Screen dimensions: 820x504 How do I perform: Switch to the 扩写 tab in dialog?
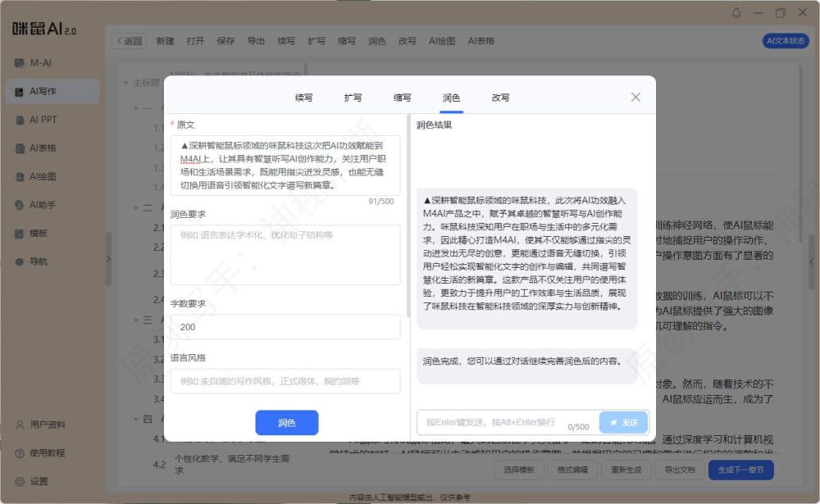pos(353,98)
